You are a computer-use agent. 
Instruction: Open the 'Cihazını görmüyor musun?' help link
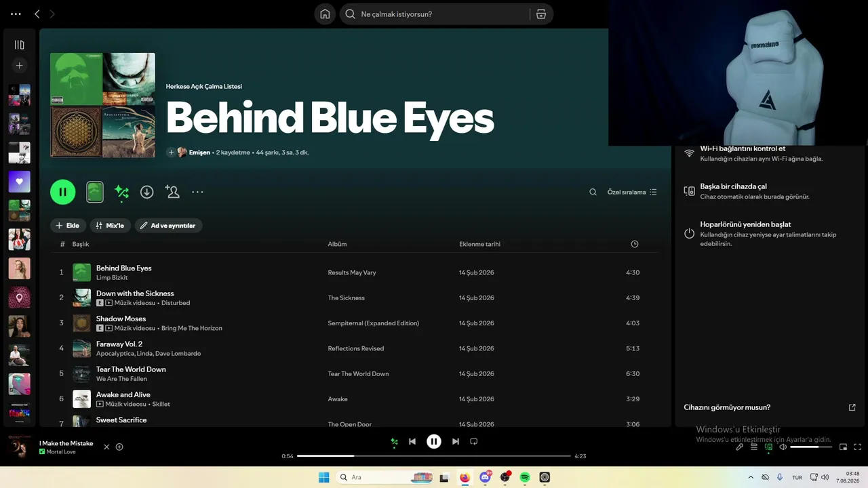(727, 407)
